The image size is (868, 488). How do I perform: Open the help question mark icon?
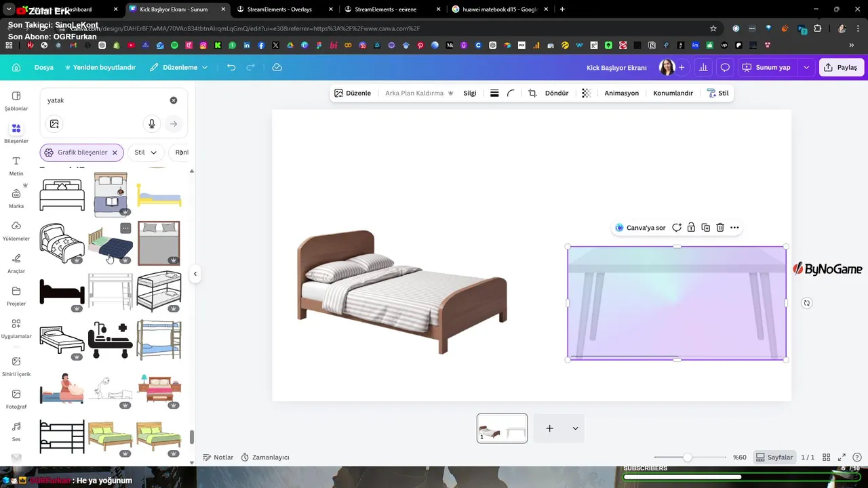click(x=857, y=457)
